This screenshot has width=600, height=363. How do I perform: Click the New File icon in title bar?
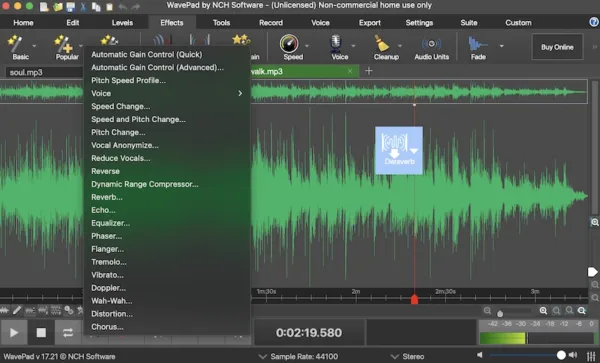44,7
